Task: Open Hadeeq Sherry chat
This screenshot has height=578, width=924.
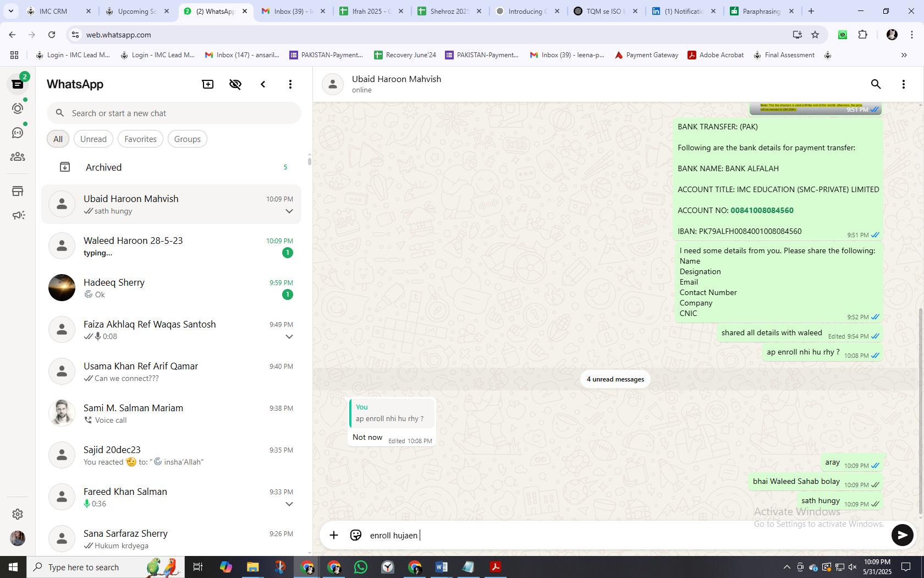Action: pyautogui.click(x=171, y=288)
